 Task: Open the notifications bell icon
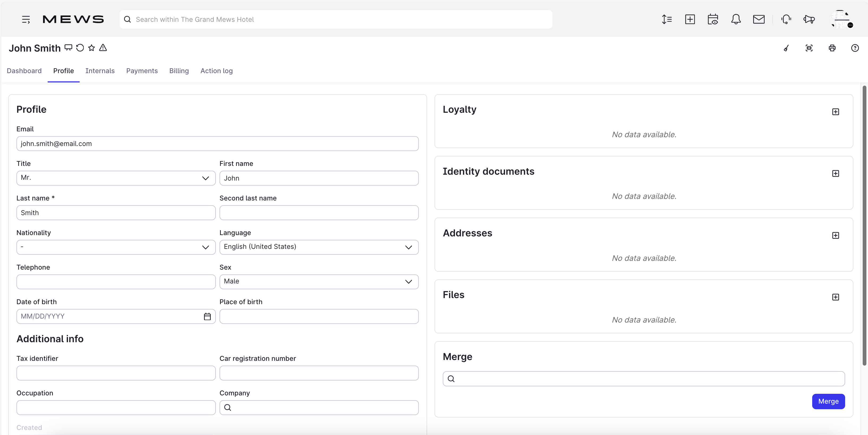click(x=736, y=19)
